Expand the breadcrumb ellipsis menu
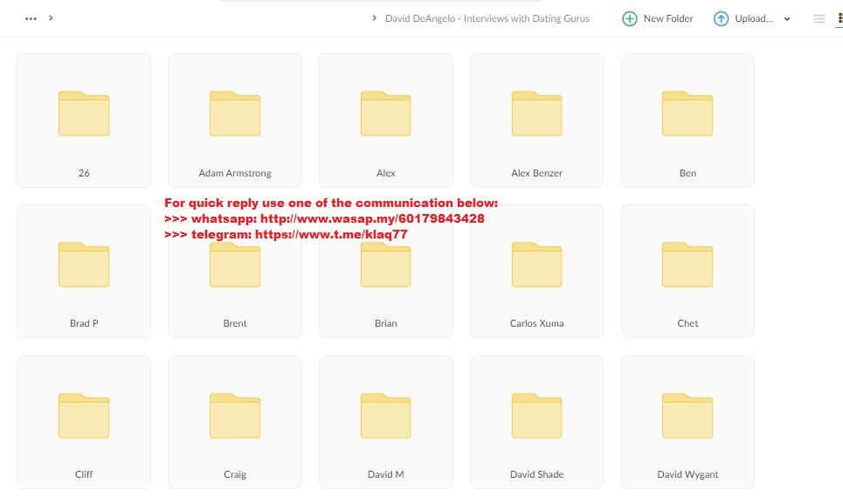843x504 pixels. click(x=31, y=18)
